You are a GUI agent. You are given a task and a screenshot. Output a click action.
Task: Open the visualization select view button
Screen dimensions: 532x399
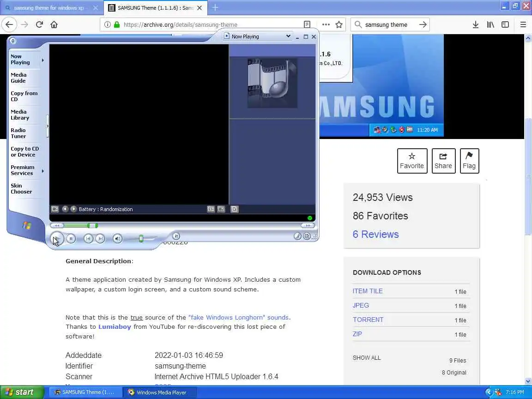click(x=55, y=209)
